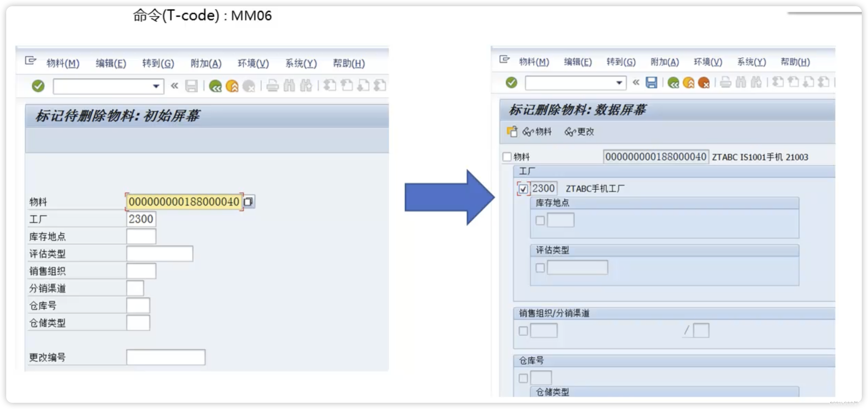This screenshot has width=868, height=409.
Task: Click 评估类型 input field in left window
Action: (160, 254)
